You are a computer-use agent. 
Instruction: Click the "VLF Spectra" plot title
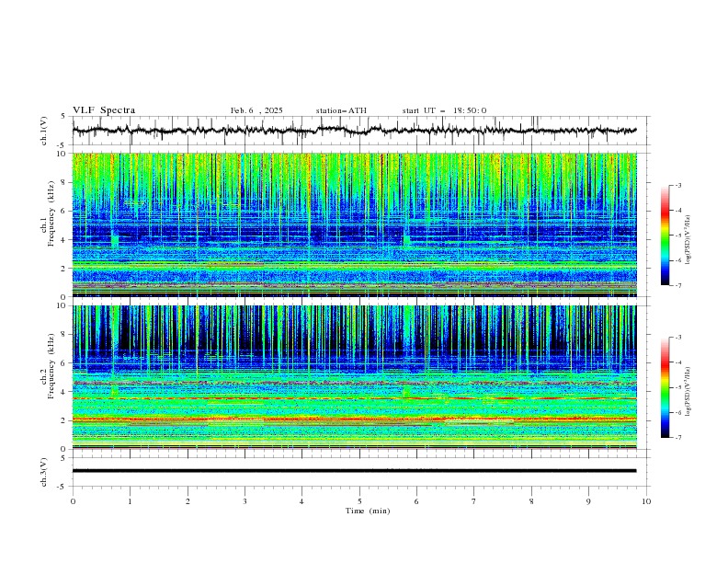tap(104, 110)
